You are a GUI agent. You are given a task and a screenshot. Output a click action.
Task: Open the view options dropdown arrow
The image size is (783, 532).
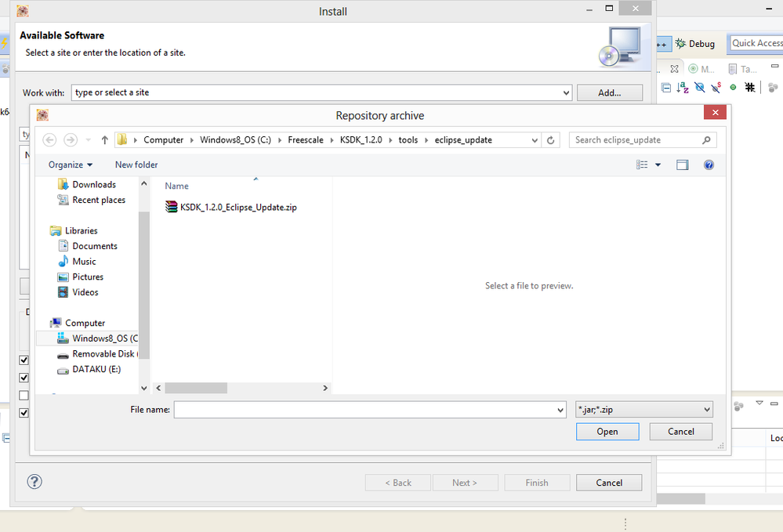point(658,165)
